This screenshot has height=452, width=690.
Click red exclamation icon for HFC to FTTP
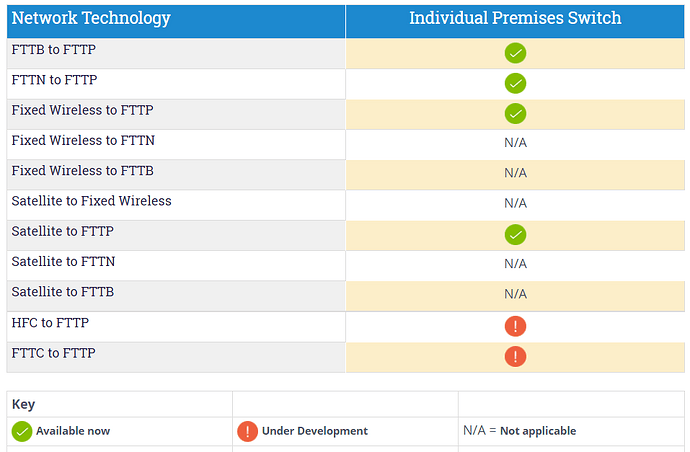pyautogui.click(x=515, y=326)
